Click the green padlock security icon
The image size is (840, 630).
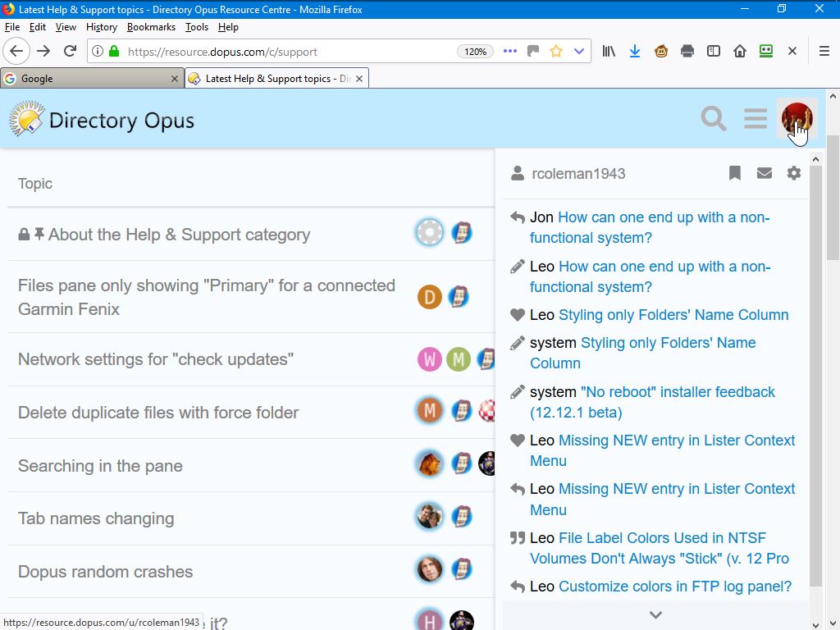coord(113,52)
